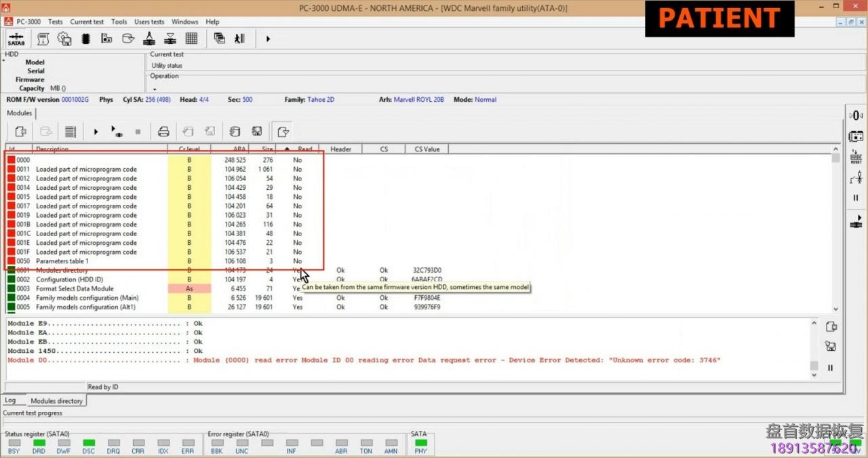Pause the log output using pause icon
The image size is (868, 458).
coord(830,368)
